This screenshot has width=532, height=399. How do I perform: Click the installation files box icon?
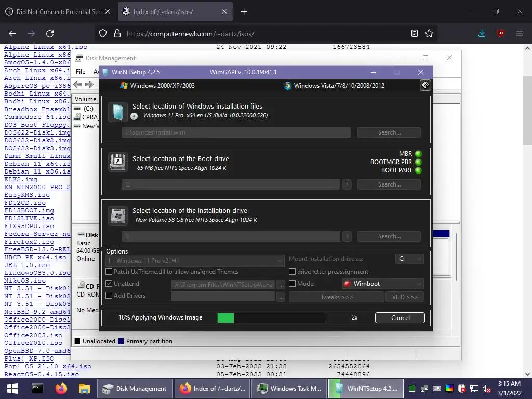pyautogui.click(x=118, y=112)
